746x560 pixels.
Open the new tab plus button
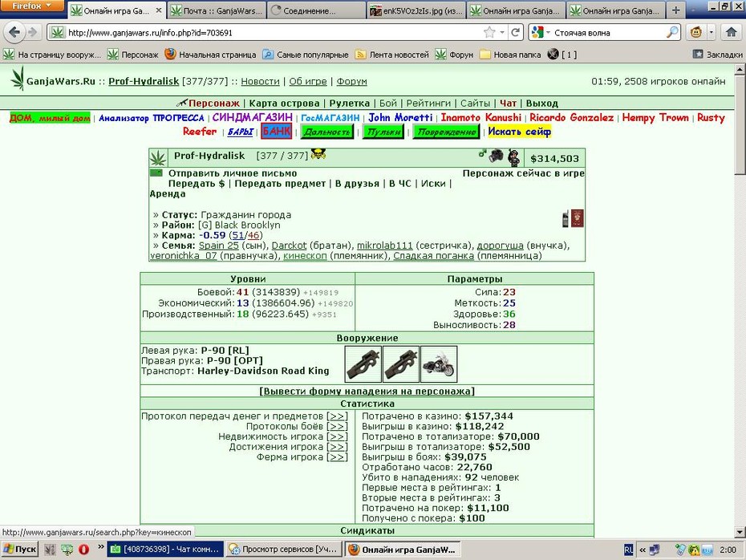pyautogui.click(x=675, y=10)
